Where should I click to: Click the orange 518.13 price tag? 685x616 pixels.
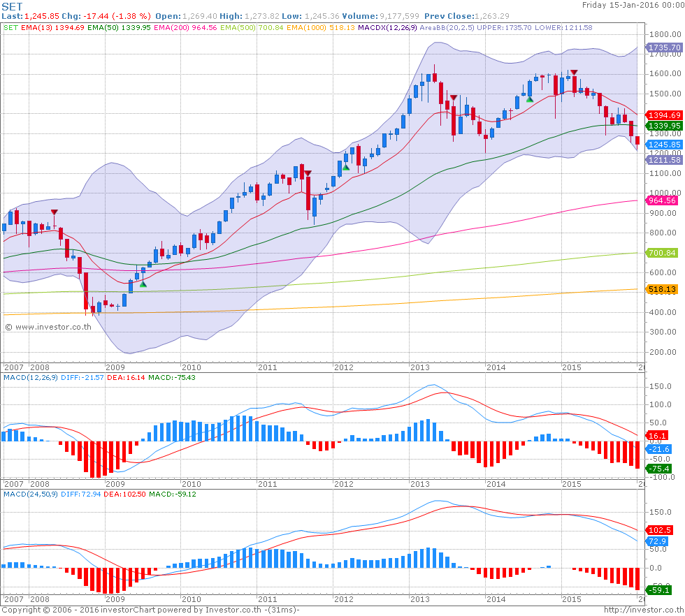(662, 289)
